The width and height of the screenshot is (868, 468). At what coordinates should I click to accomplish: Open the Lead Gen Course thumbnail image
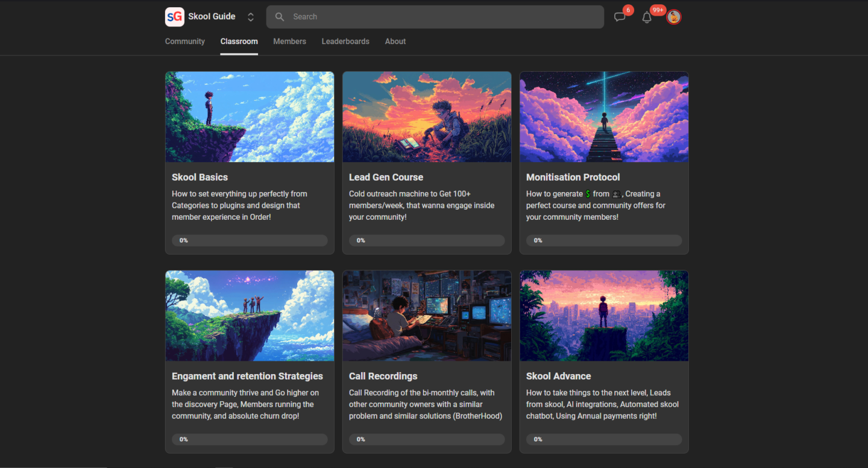(427, 117)
